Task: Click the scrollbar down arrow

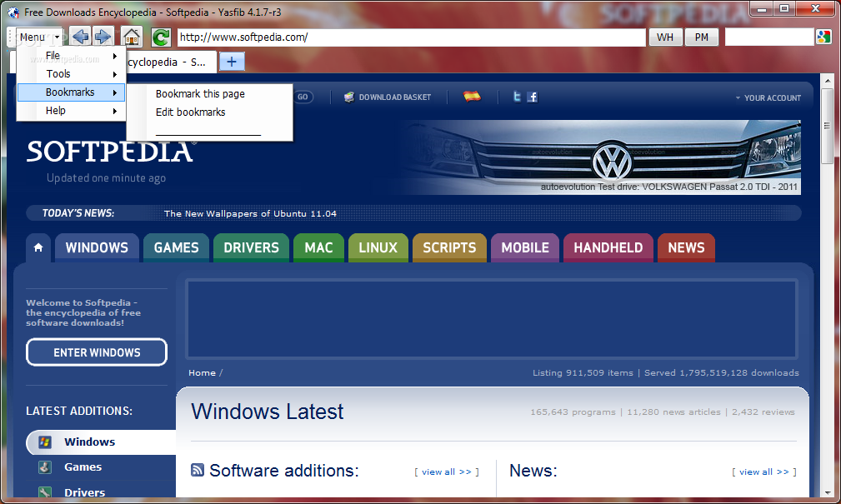Action: coord(827,492)
